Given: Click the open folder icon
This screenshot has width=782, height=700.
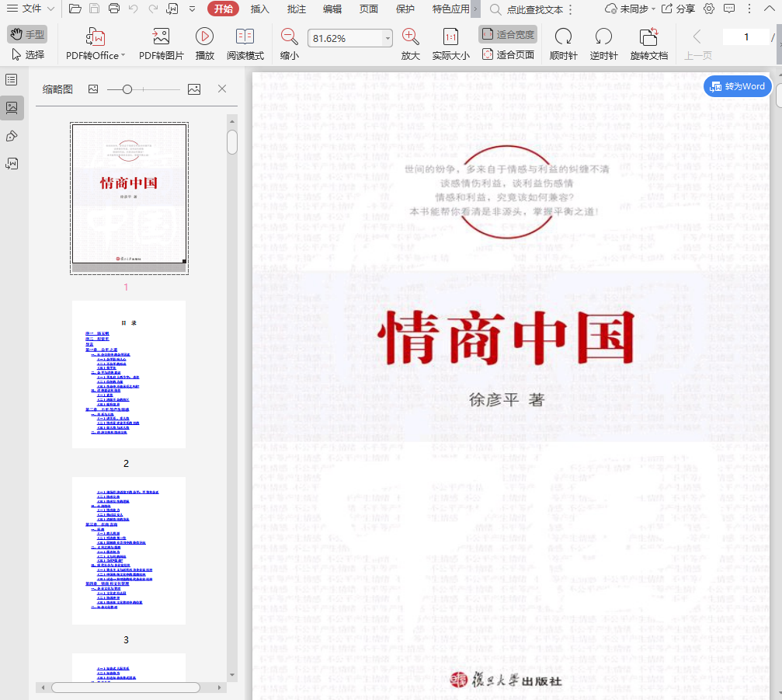Looking at the screenshot, I should pos(75,9).
